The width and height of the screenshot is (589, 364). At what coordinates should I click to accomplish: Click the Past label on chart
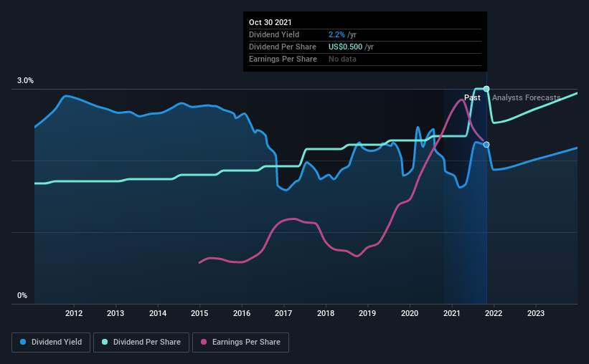click(x=472, y=97)
